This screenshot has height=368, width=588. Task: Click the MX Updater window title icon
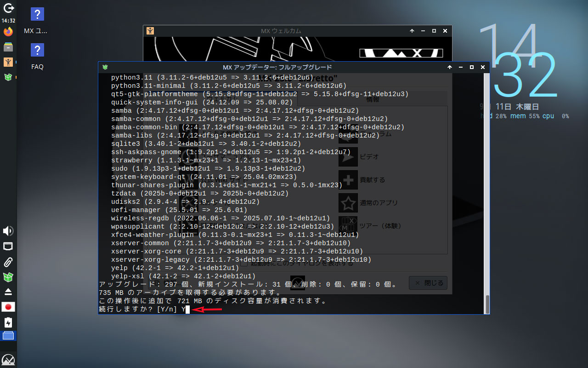click(x=105, y=67)
